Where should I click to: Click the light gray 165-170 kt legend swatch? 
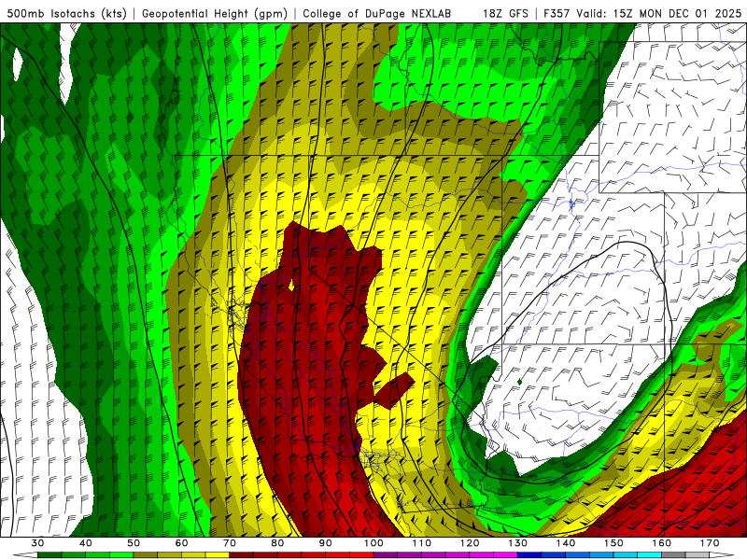pyautogui.click(x=698, y=555)
